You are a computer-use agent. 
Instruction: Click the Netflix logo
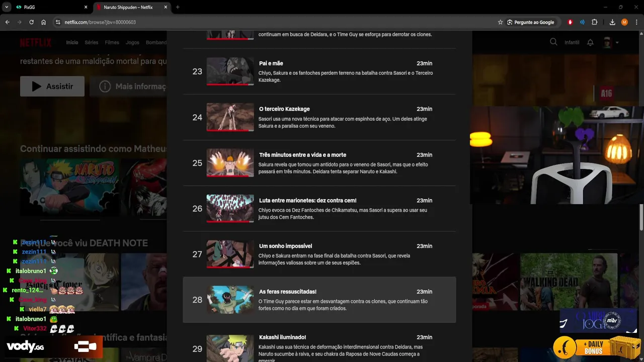[x=36, y=42]
